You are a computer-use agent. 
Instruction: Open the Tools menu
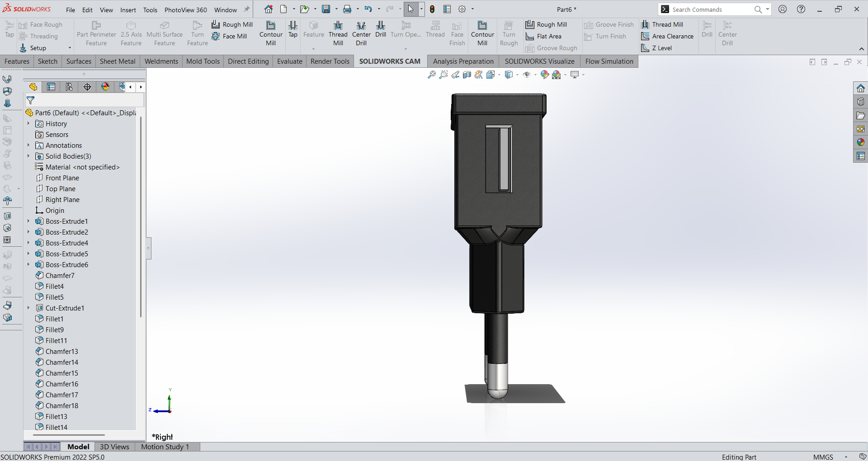click(x=150, y=9)
